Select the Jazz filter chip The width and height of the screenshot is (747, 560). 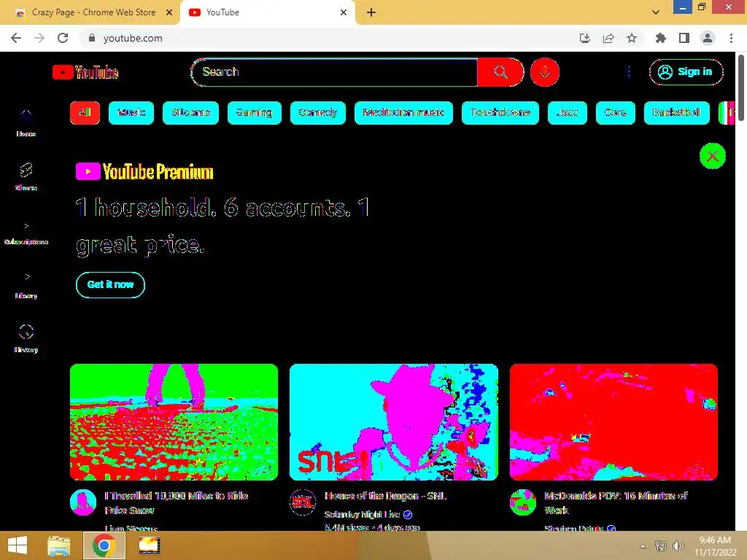pyautogui.click(x=567, y=113)
